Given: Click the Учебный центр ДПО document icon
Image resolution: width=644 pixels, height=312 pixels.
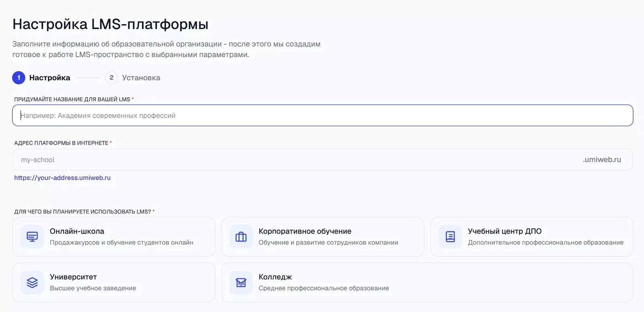Looking at the screenshot, I should point(450,237).
